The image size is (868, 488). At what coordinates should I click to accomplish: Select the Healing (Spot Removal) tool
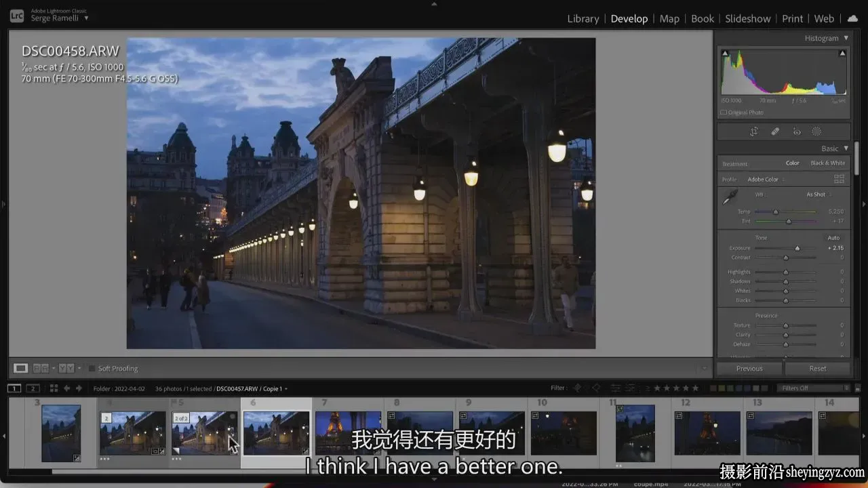click(775, 131)
